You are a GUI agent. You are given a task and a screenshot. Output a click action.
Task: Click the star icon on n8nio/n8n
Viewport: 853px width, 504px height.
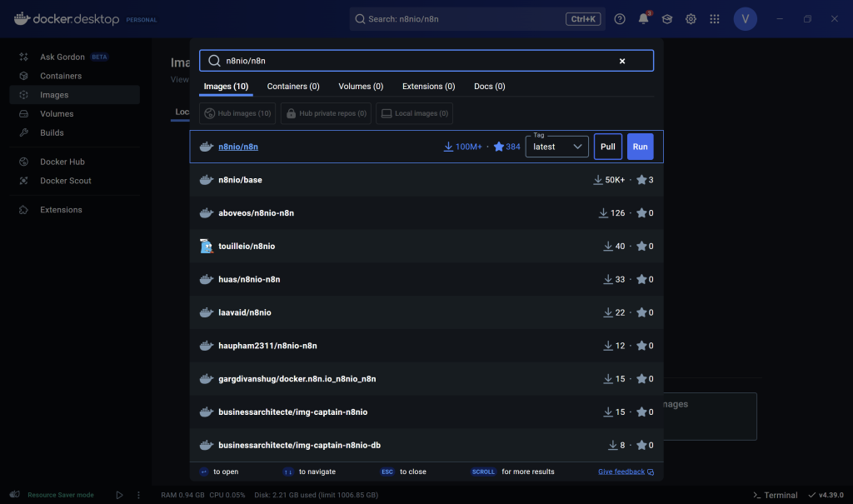coord(498,147)
